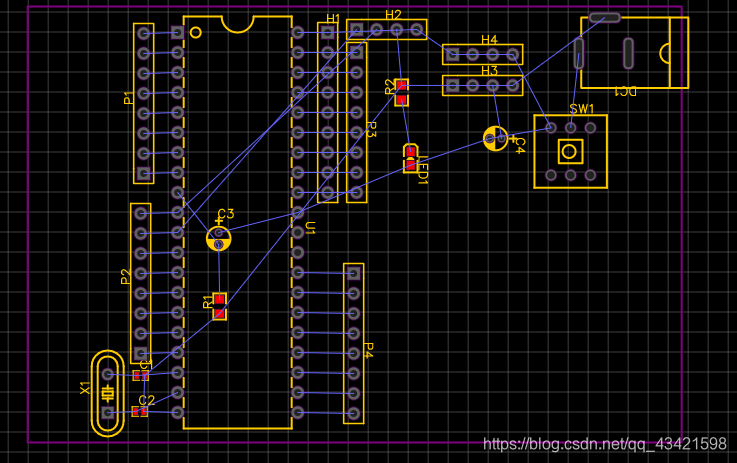Click the top round pad of crystal X1
The width and height of the screenshot is (737, 463).
108,374
